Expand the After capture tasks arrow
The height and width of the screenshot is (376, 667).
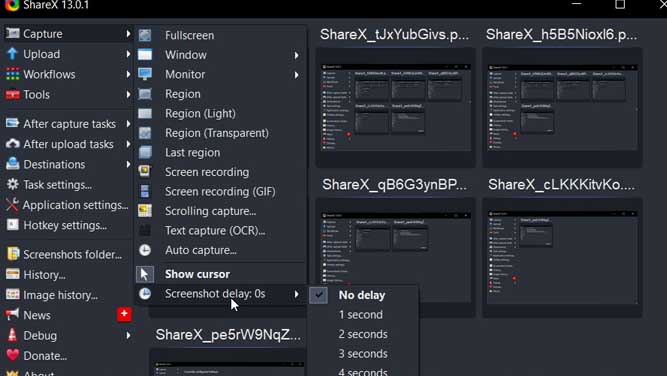pyautogui.click(x=128, y=123)
